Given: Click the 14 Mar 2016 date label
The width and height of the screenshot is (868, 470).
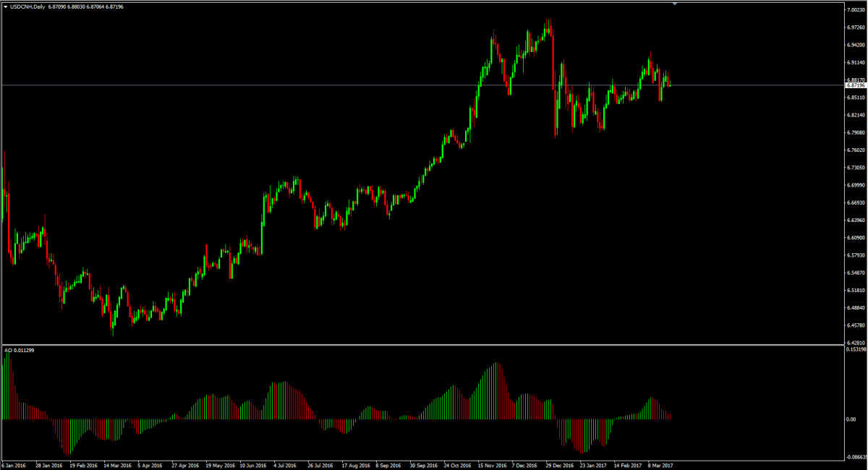Looking at the screenshot, I should click(x=117, y=466).
